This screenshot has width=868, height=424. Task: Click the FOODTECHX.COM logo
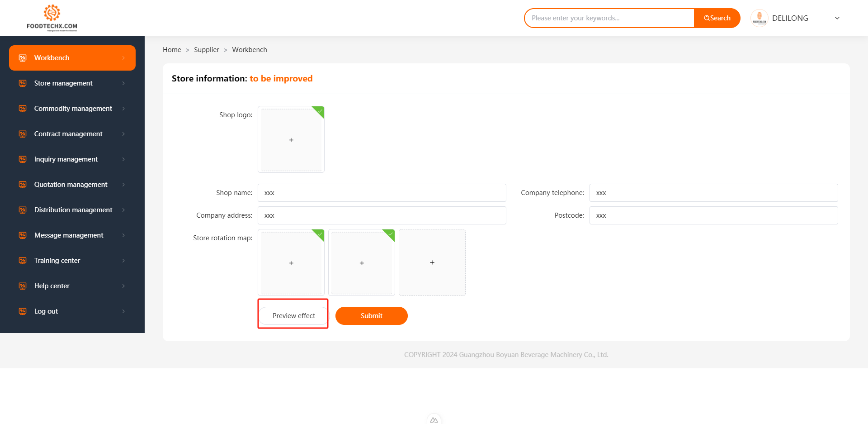tap(52, 18)
